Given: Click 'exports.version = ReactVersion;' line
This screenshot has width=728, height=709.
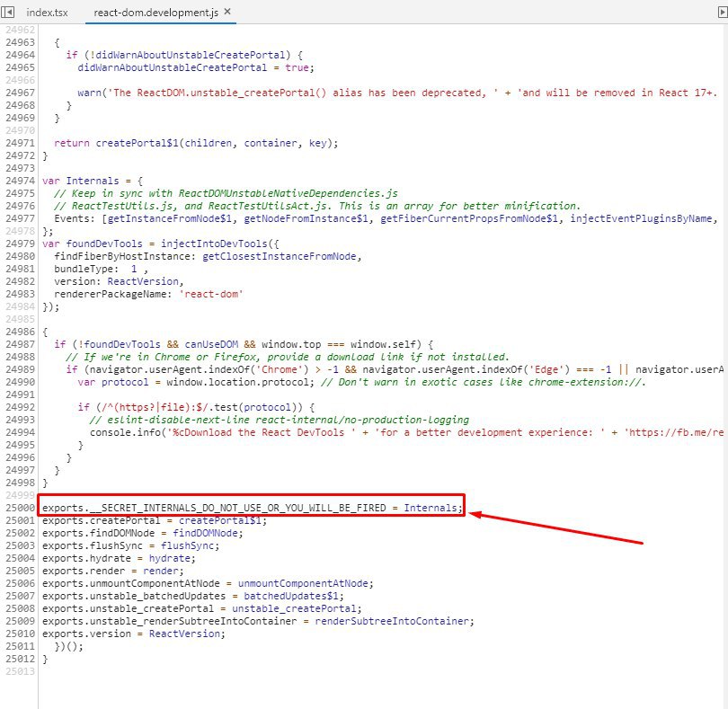Looking at the screenshot, I should 134,634.
